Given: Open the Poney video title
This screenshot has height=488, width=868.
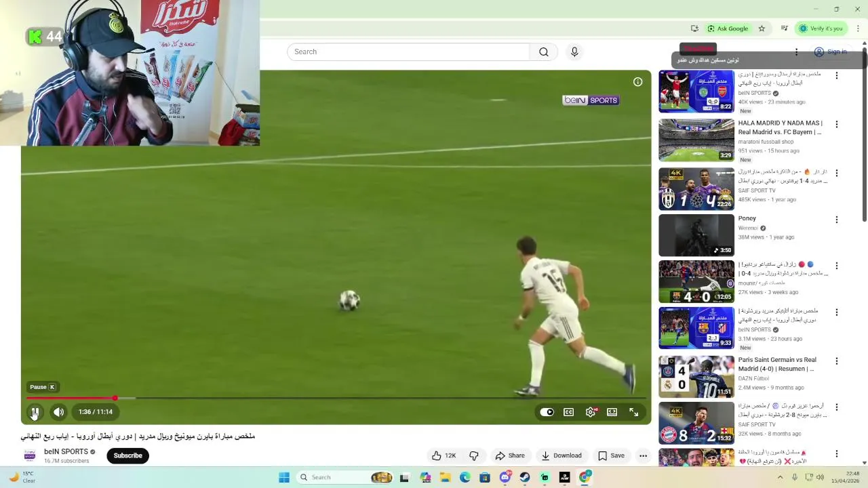Looking at the screenshot, I should (747, 218).
